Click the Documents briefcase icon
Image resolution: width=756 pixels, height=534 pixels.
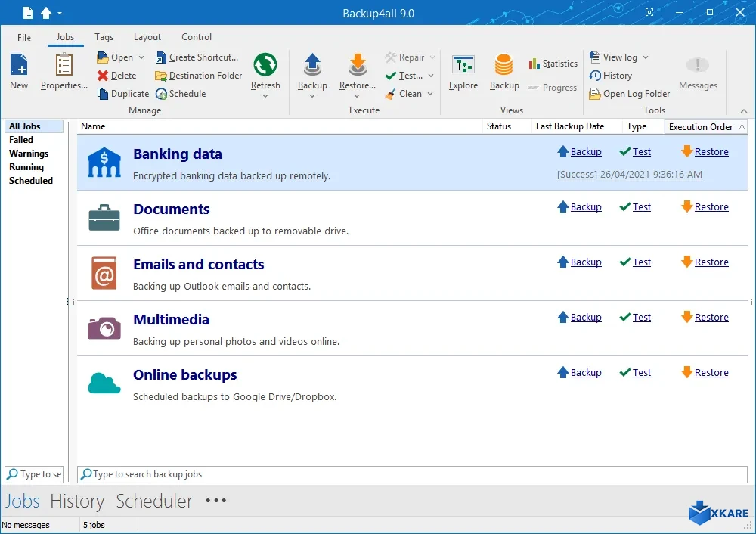click(x=104, y=218)
